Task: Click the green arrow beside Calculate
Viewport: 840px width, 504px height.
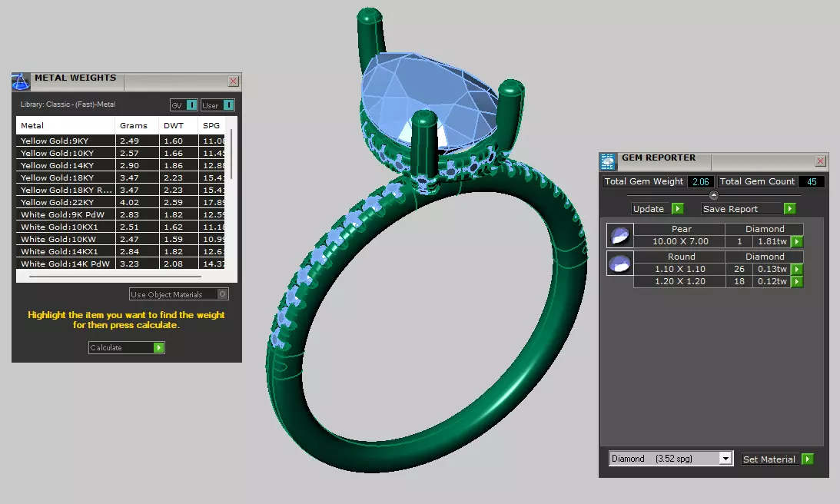Action: [x=158, y=347]
